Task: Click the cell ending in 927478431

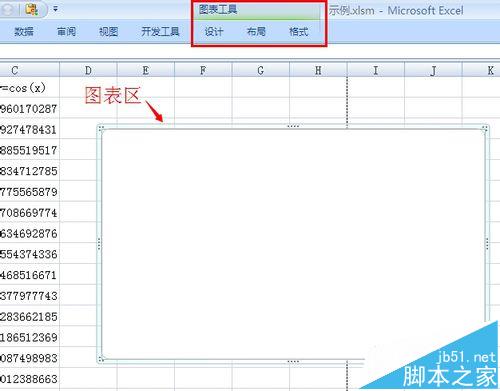Action: point(30,129)
